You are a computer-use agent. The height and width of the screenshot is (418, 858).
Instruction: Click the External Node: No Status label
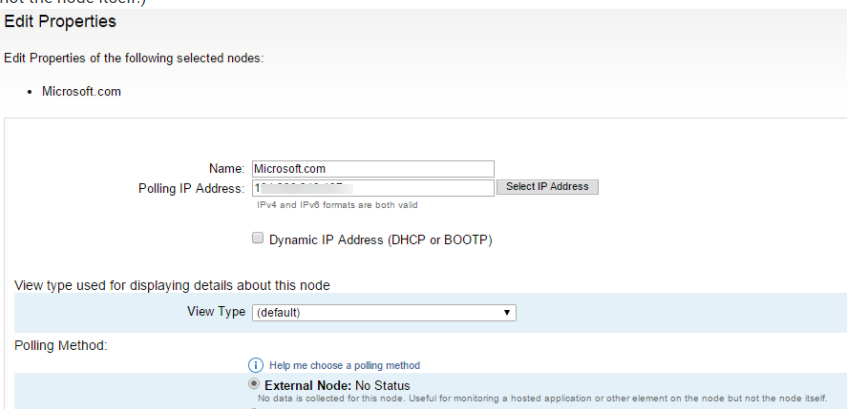click(x=337, y=385)
